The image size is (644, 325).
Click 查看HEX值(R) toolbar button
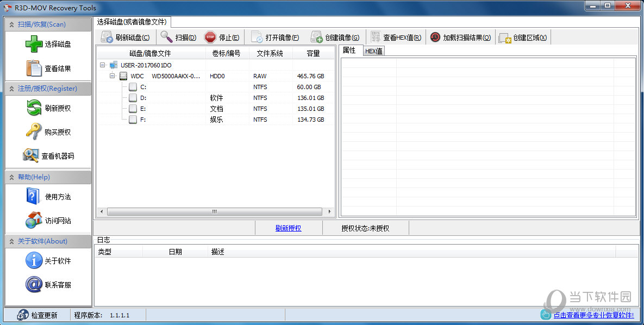point(396,37)
